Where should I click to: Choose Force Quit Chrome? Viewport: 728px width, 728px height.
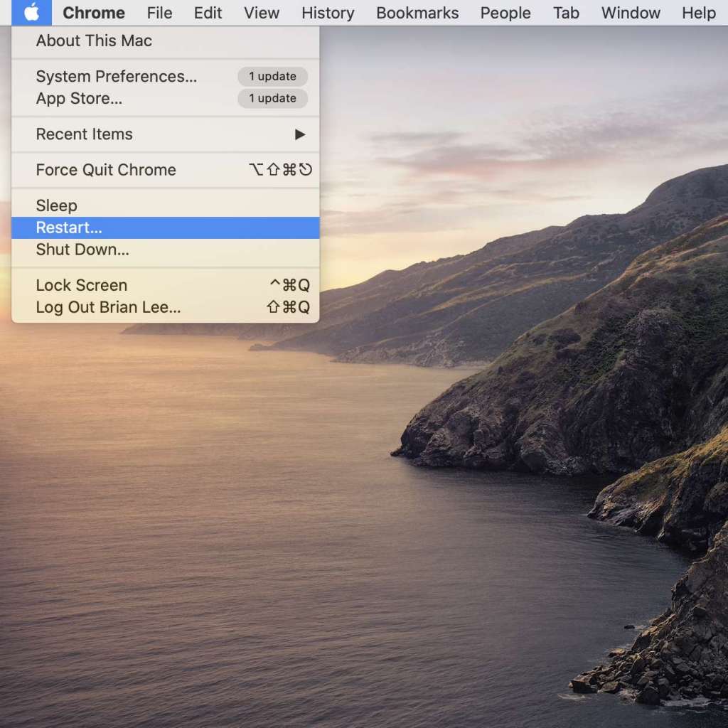click(165, 170)
